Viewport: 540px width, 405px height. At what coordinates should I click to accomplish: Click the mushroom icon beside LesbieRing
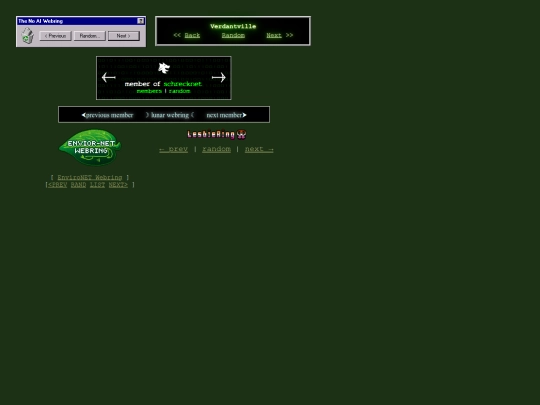point(241,134)
